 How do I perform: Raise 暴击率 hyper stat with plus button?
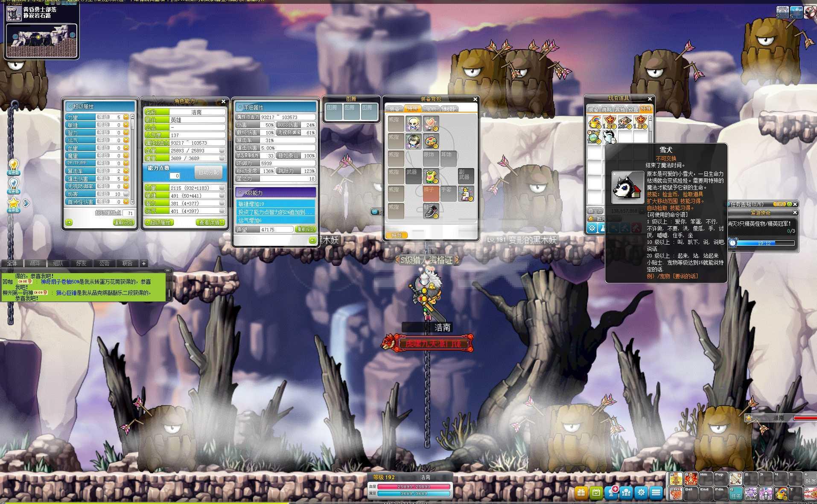tap(125, 171)
